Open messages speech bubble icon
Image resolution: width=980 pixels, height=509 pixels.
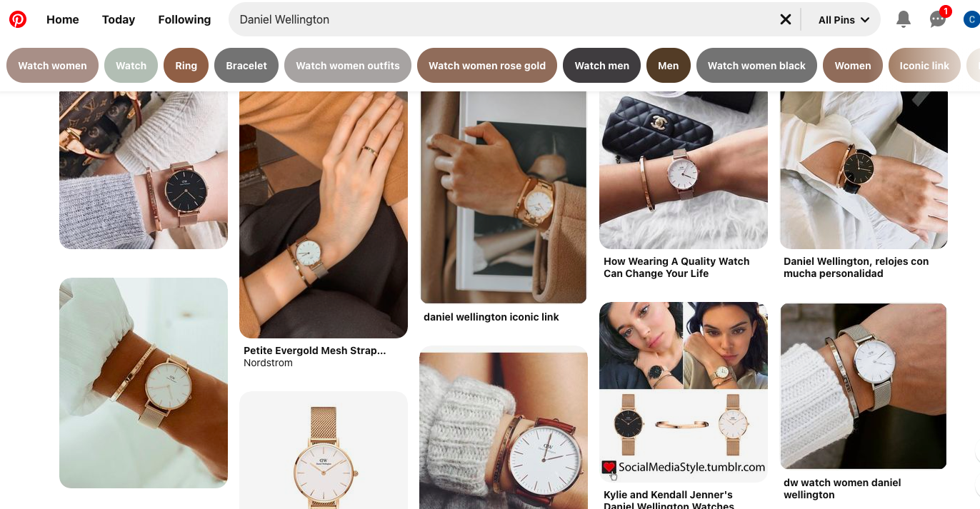938,19
